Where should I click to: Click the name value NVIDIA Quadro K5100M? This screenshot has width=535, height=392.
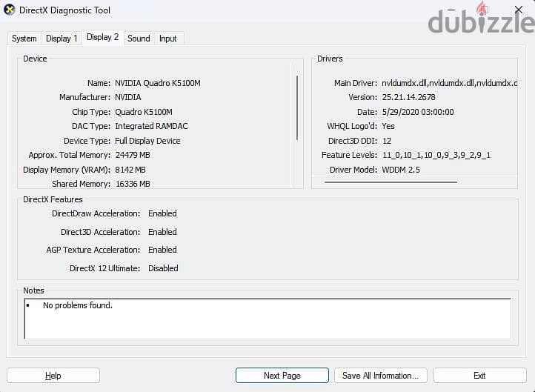coord(158,83)
